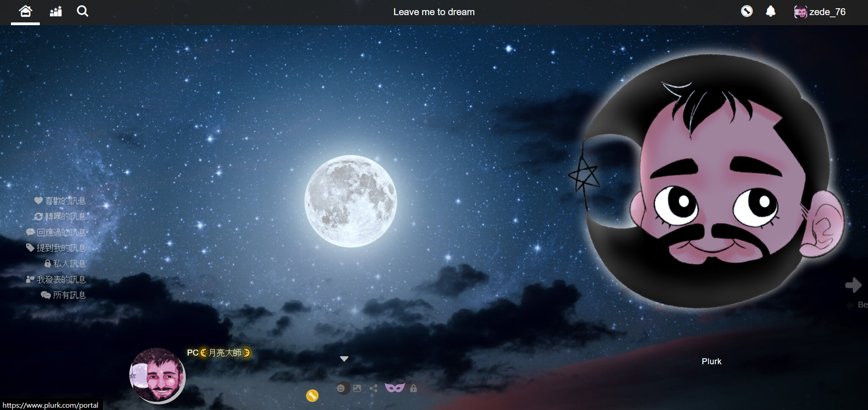The image size is (868, 410).
Task: Click the large cartoon face mascot image
Action: click(706, 181)
